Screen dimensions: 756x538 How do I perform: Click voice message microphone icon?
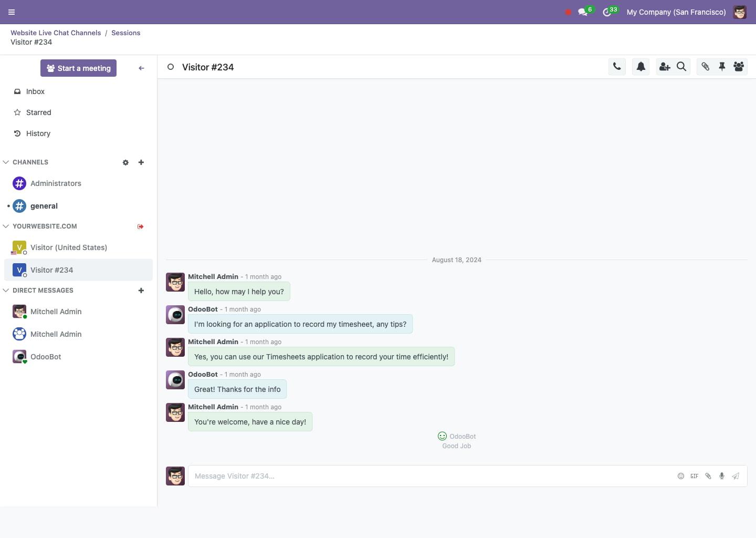click(x=722, y=476)
